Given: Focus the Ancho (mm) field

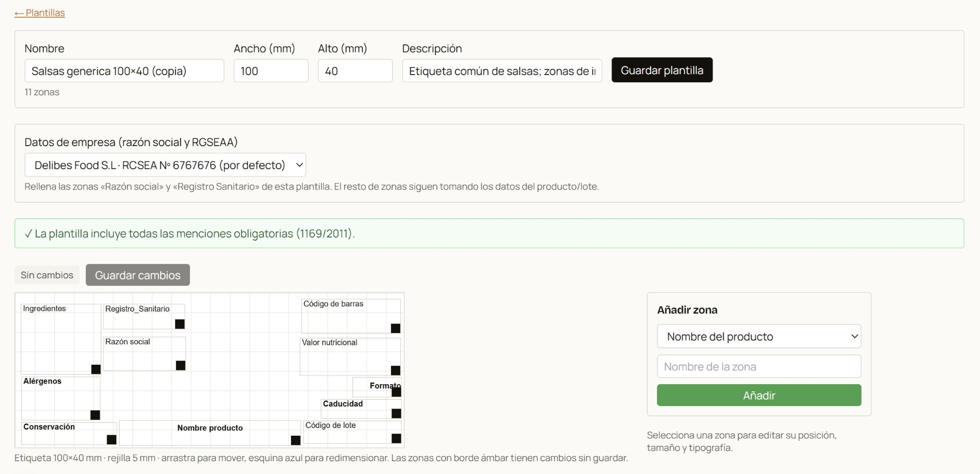Looking at the screenshot, I should pyautogui.click(x=271, y=71).
